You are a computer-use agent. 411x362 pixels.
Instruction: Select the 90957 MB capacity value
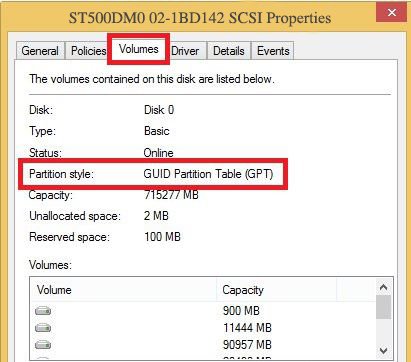(247, 344)
